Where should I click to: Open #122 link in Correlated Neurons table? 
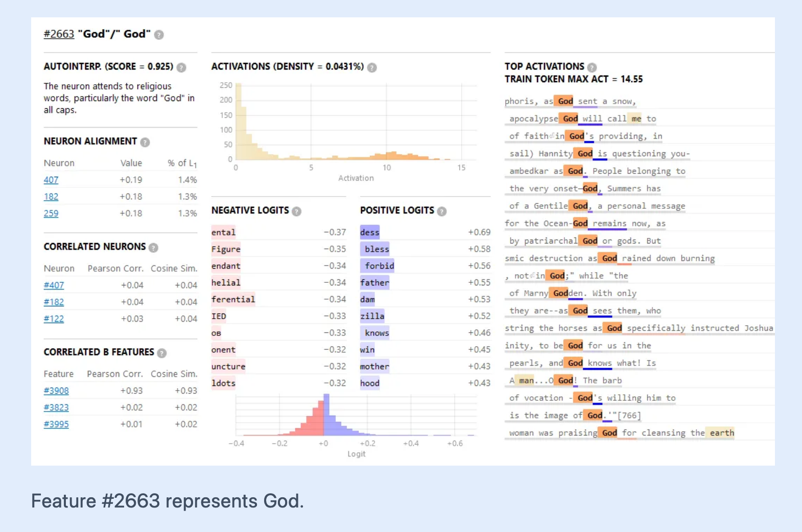point(54,319)
